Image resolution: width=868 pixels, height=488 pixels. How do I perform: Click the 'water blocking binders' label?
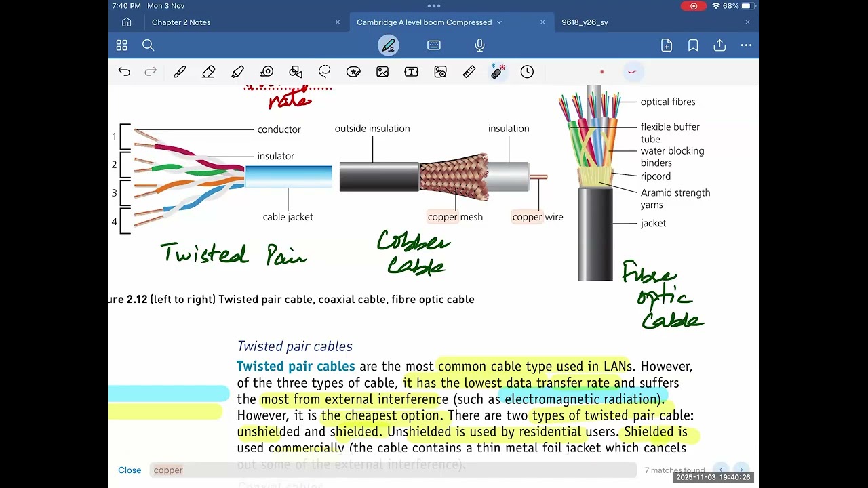point(673,157)
